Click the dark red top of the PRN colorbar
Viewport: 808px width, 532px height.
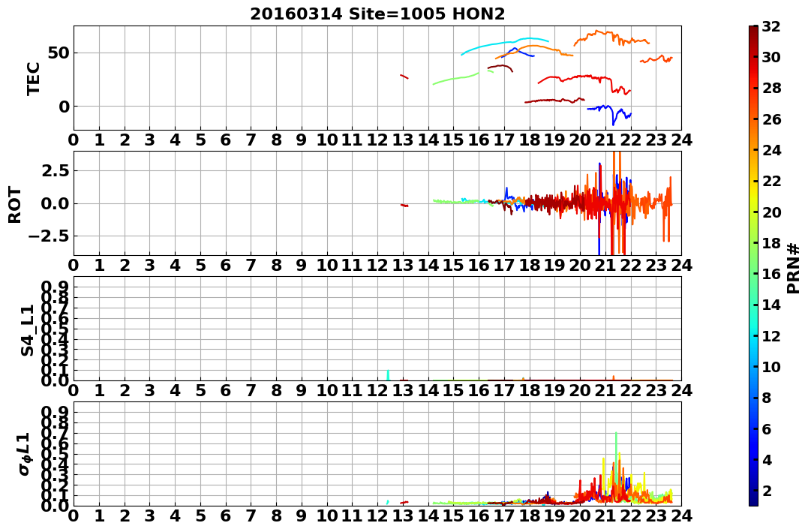point(753,30)
